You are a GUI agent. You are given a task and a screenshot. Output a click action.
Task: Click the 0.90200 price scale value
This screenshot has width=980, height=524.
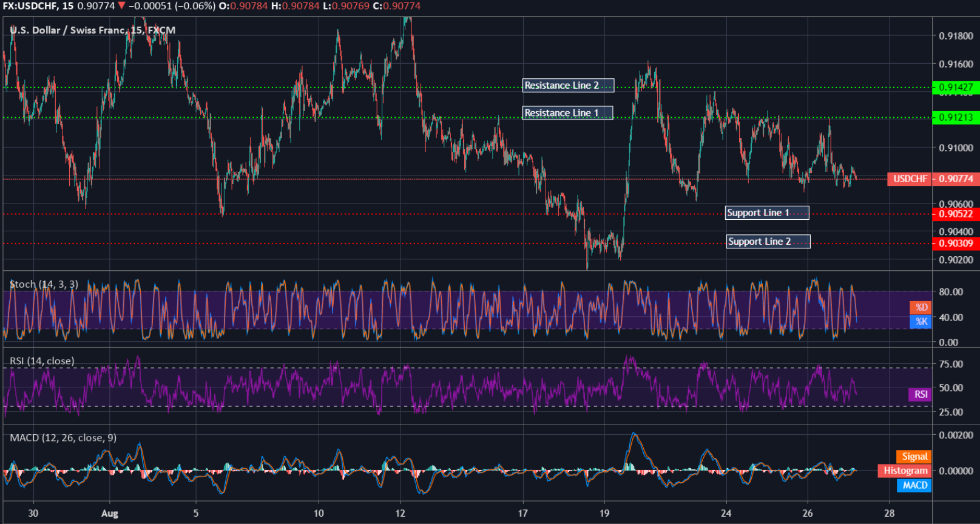(956, 260)
